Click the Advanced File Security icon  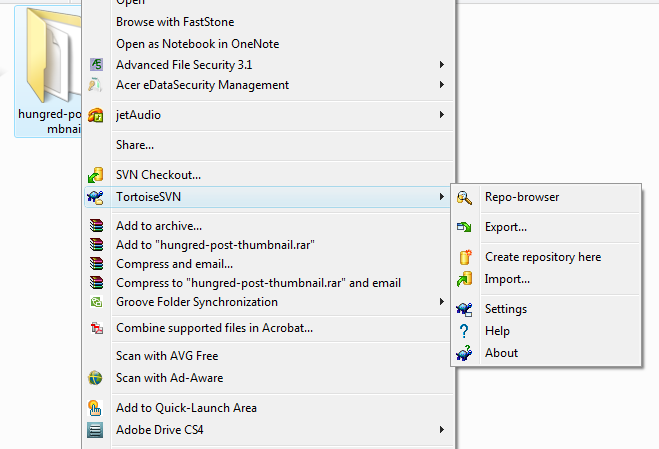pos(96,65)
